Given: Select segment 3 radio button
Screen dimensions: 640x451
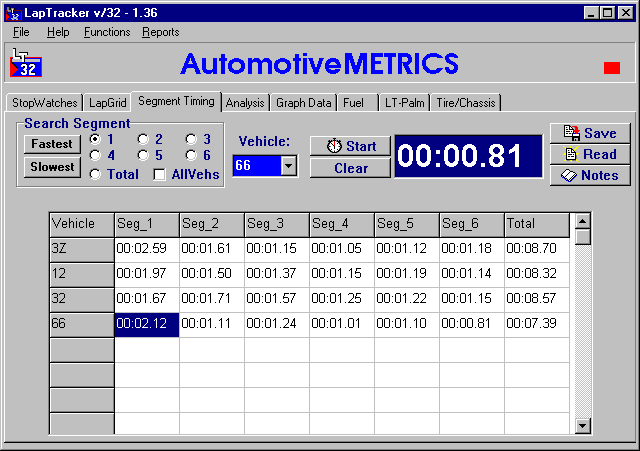Looking at the screenshot, I should [x=191, y=139].
